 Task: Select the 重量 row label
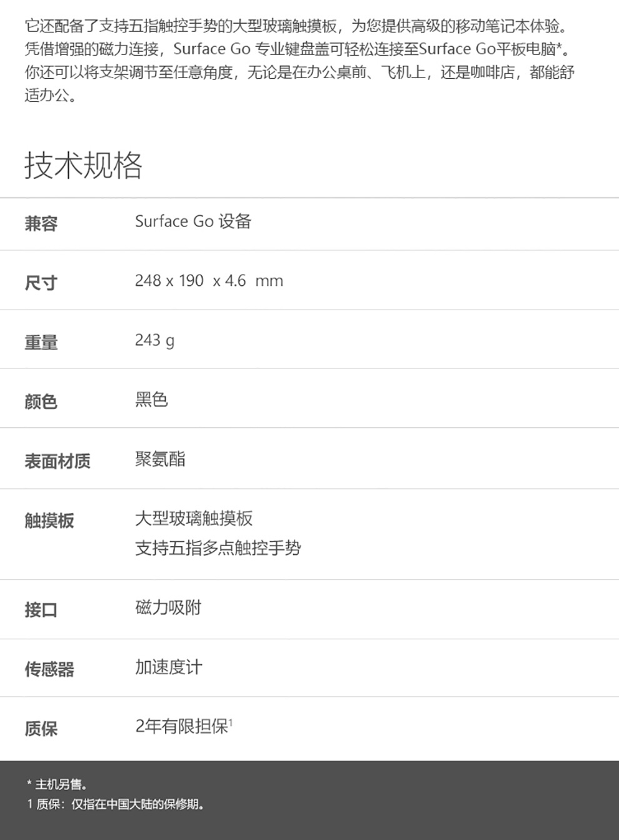(41, 342)
